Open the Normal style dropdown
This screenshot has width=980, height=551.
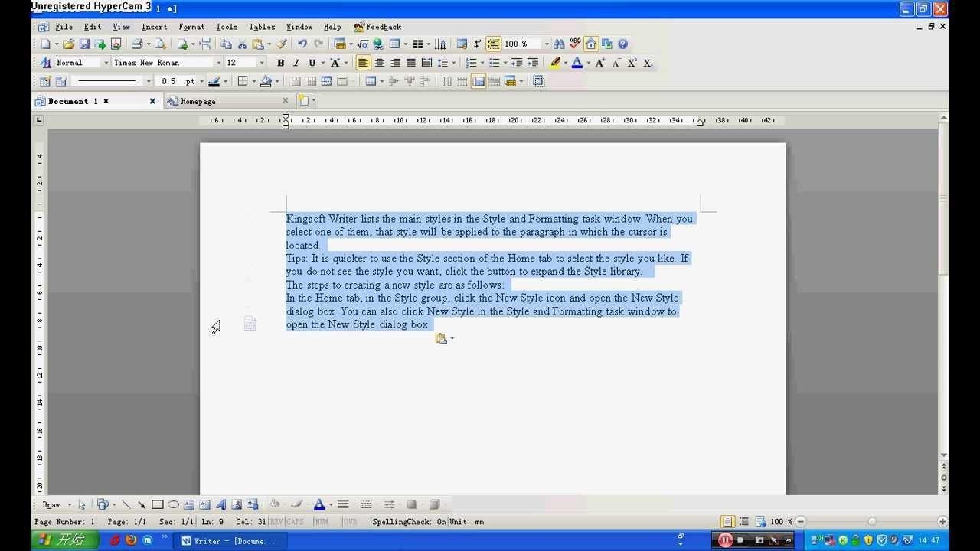tap(106, 63)
